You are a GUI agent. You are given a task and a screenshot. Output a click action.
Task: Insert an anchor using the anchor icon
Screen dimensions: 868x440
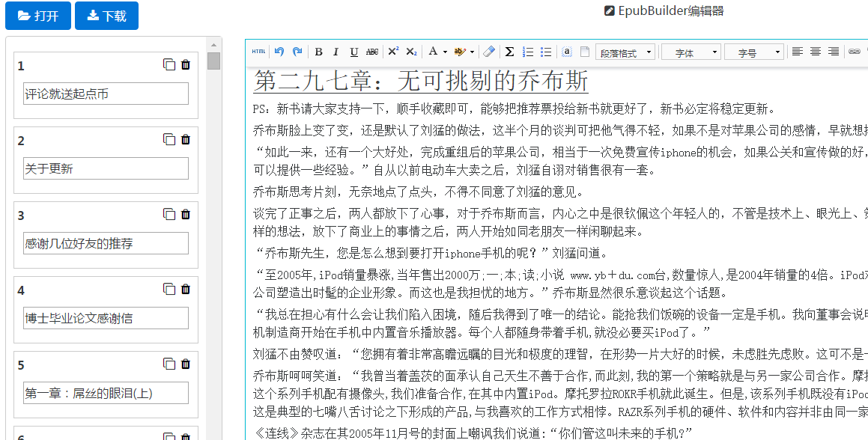coord(568,51)
